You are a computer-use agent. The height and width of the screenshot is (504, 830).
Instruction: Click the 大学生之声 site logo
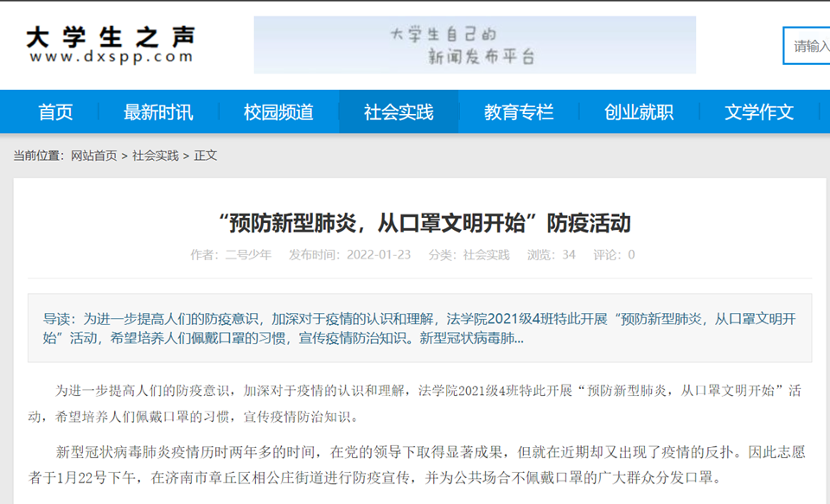(x=112, y=44)
